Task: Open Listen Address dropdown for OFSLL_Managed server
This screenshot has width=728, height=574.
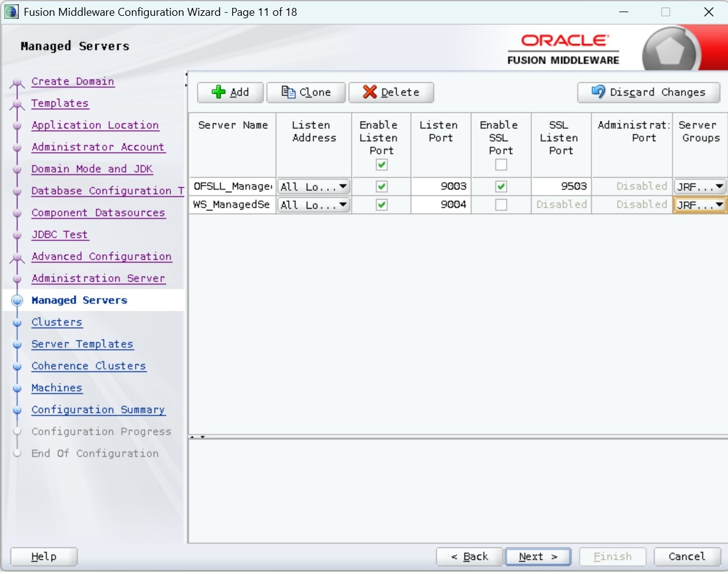Action: tap(314, 187)
